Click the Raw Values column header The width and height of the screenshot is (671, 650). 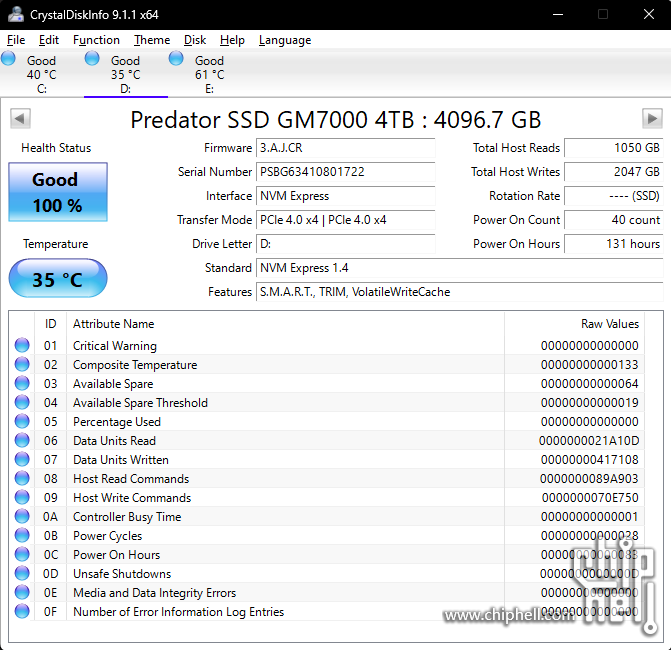575,324
